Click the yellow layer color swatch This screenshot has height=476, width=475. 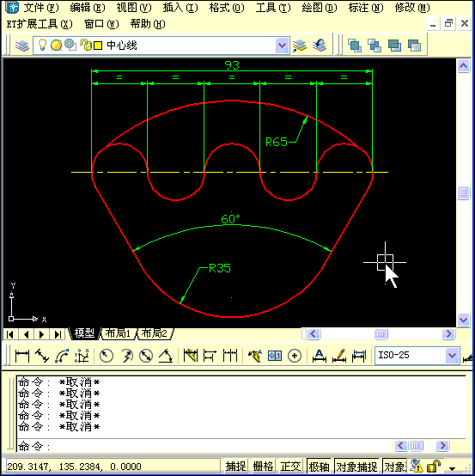(98, 46)
